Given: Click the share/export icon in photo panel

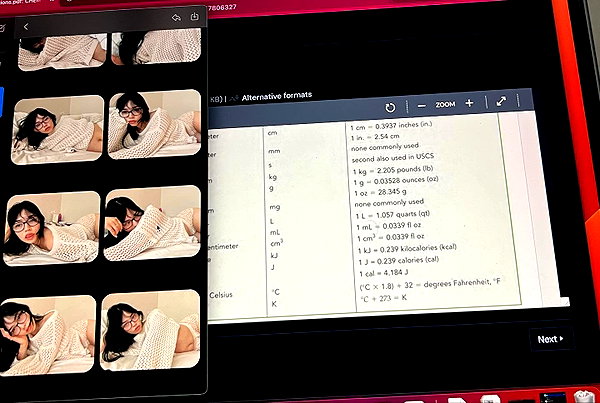Looking at the screenshot, I should click(x=195, y=16).
